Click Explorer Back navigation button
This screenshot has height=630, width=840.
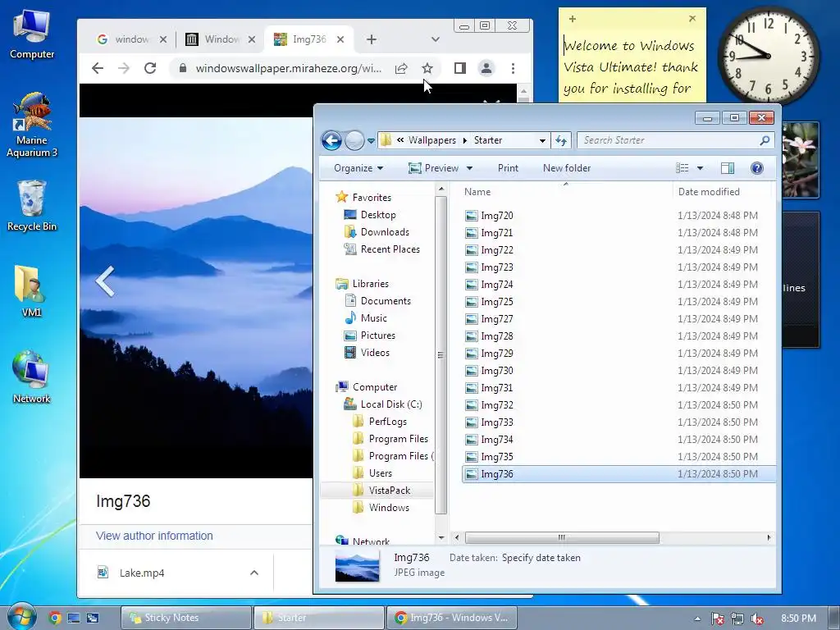331,140
